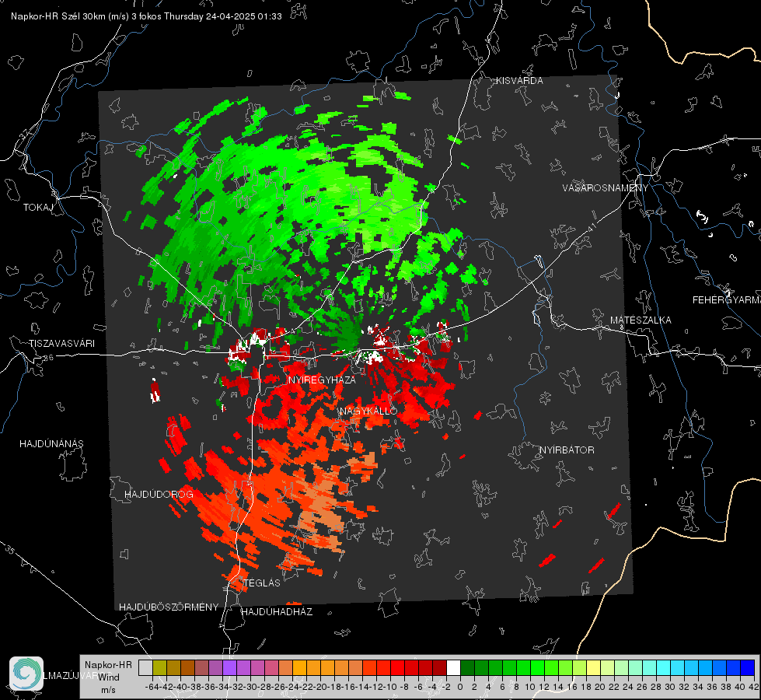761x700 pixels.
Task: Click the HAJDUDOROG town label
Action: 159,494
